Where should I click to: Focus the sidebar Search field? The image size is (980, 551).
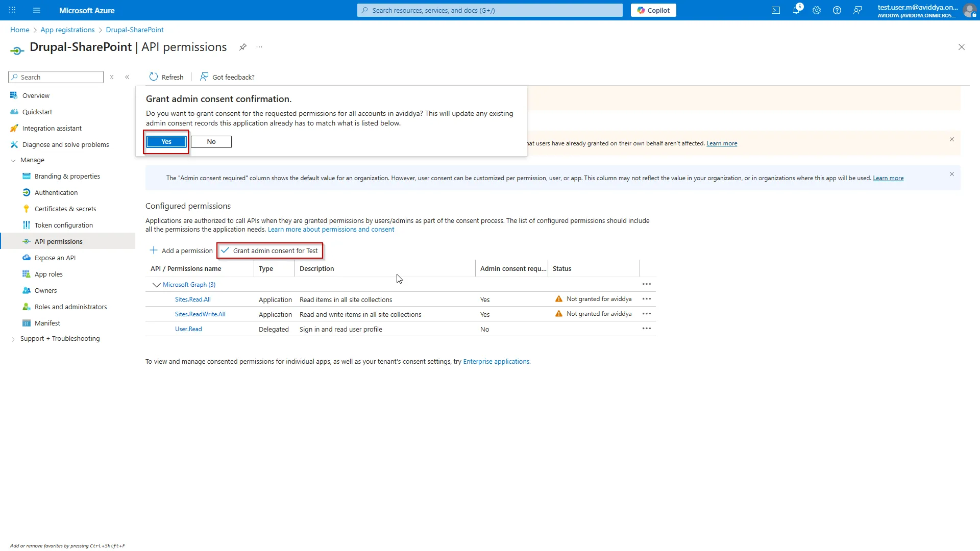click(x=56, y=77)
